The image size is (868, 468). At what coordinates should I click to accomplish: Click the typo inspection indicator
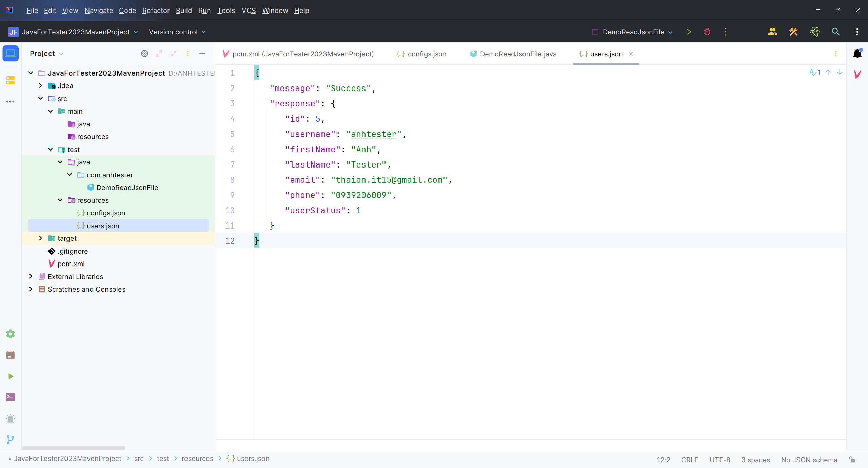click(x=815, y=72)
